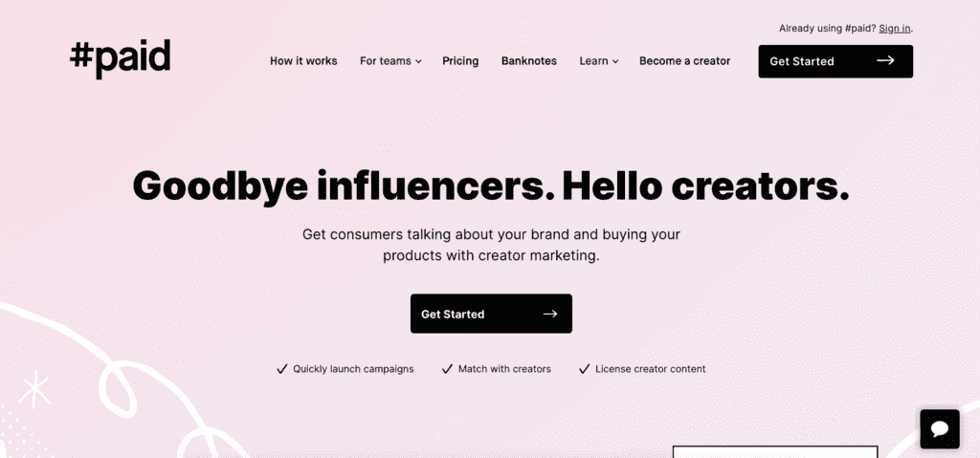Click the header Get Started button
Screen dimensions: 980x458
835,61
